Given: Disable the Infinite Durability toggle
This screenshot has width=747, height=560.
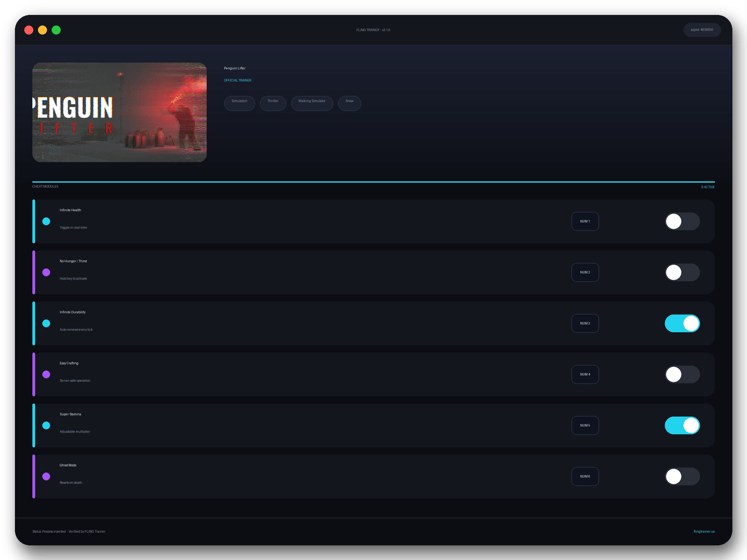Looking at the screenshot, I should 682,323.
